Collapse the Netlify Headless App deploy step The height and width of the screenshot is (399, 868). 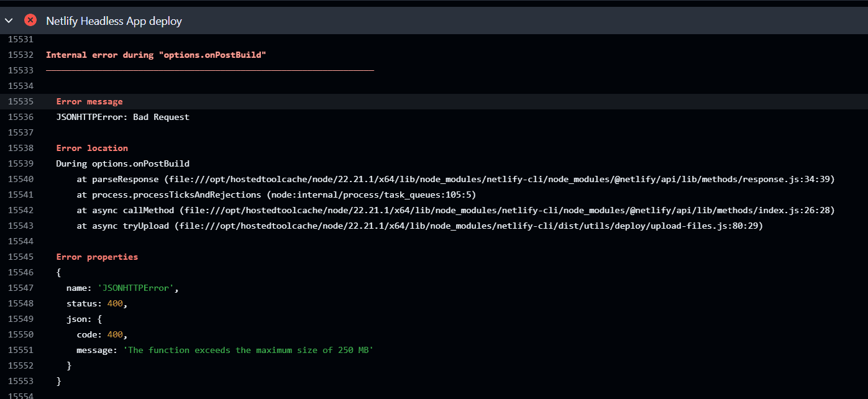click(9, 21)
